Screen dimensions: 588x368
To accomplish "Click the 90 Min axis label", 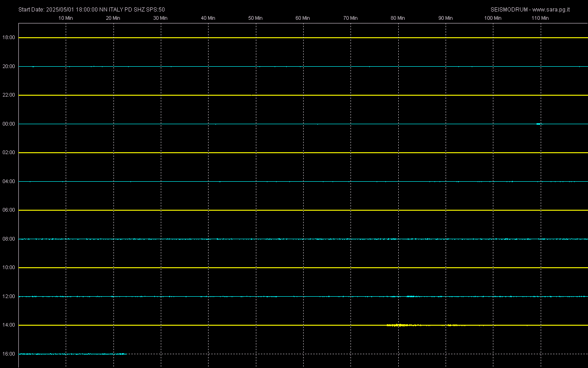I will click(x=445, y=18).
